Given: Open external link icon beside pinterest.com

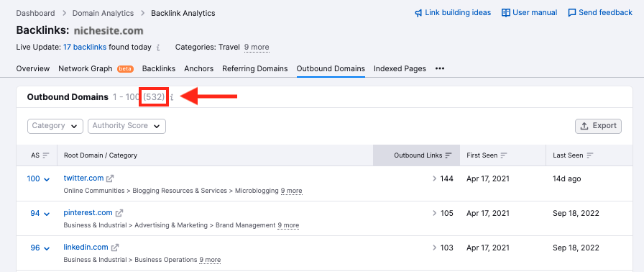Looking at the screenshot, I should point(119,213).
